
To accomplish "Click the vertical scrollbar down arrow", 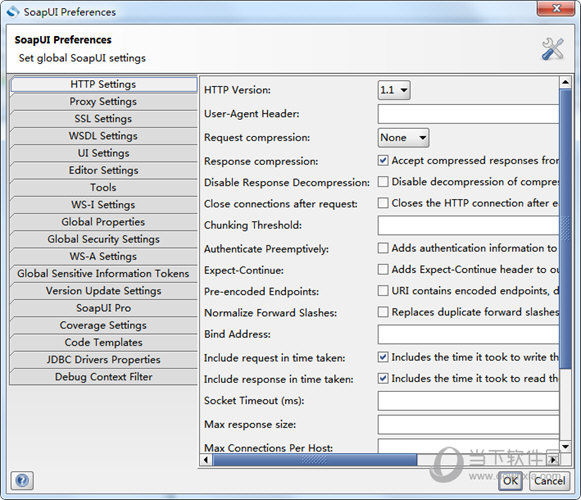I will 565,447.
